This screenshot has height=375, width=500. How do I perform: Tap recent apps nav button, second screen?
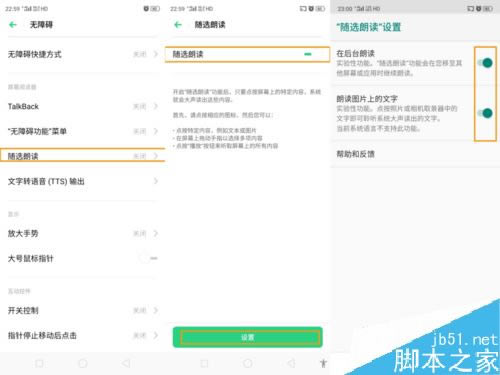click(x=204, y=363)
